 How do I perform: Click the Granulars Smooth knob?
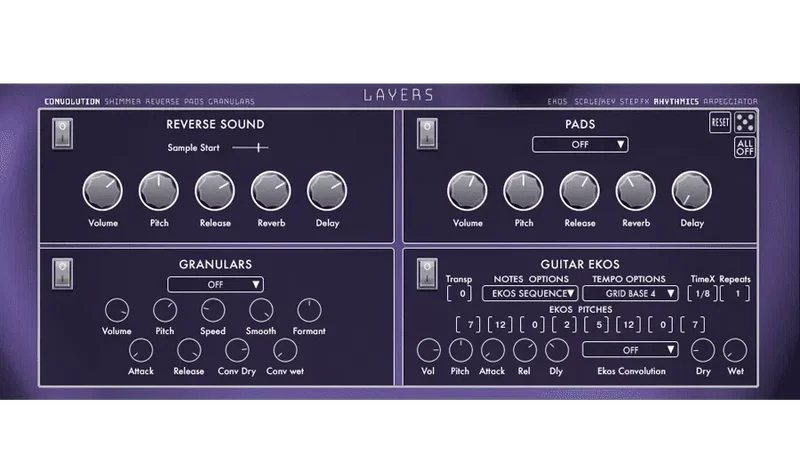pos(261,311)
